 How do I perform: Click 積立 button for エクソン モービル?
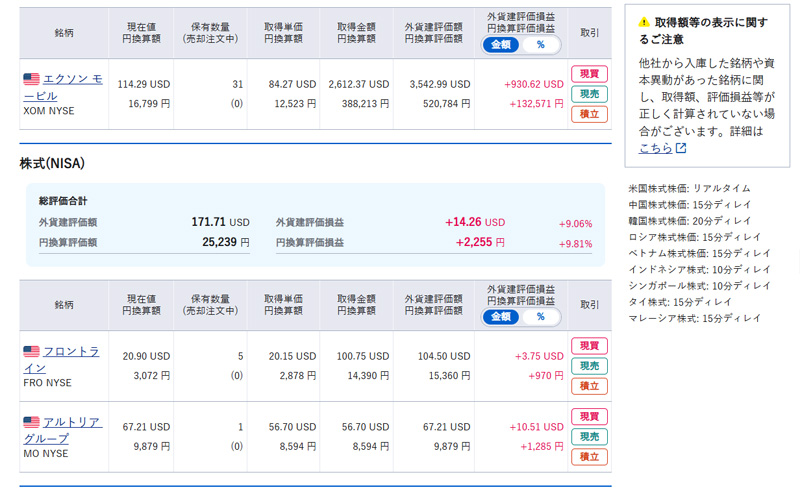[589, 114]
